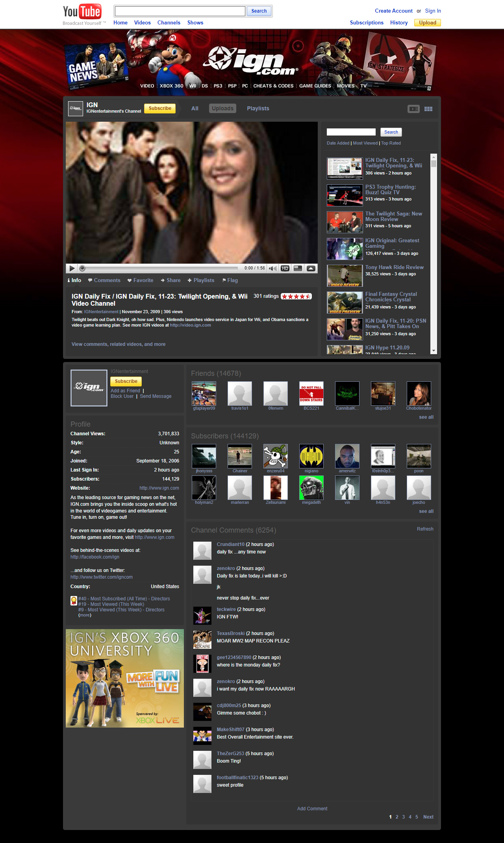Open the Shows navigation item

195,22
